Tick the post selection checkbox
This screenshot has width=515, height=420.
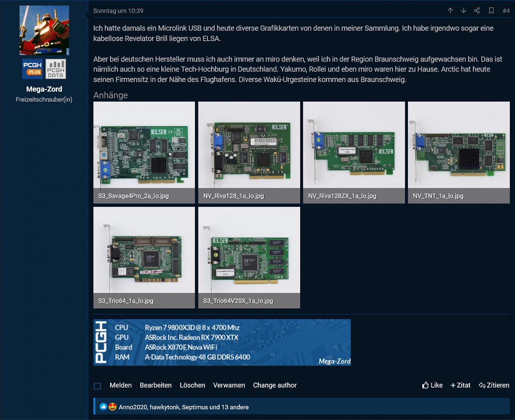98,386
